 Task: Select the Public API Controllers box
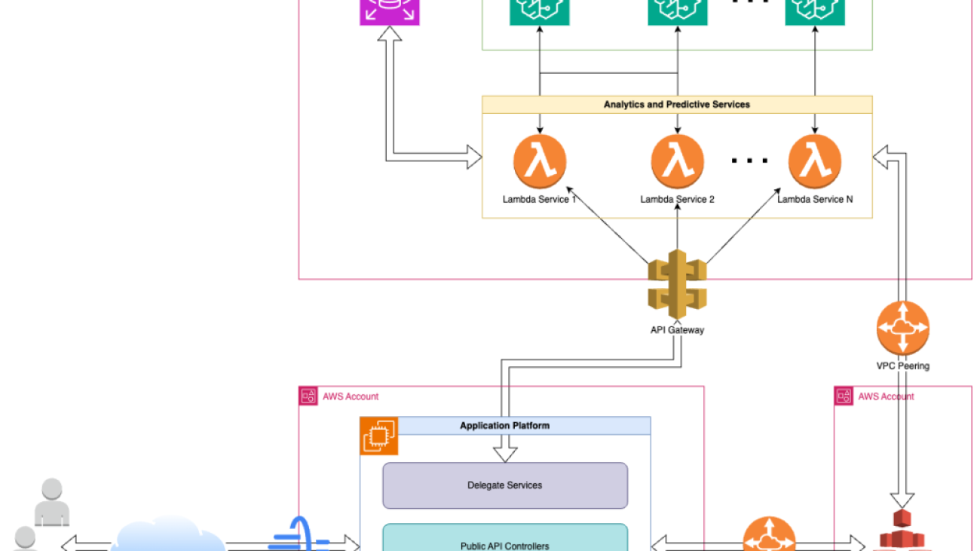click(505, 537)
